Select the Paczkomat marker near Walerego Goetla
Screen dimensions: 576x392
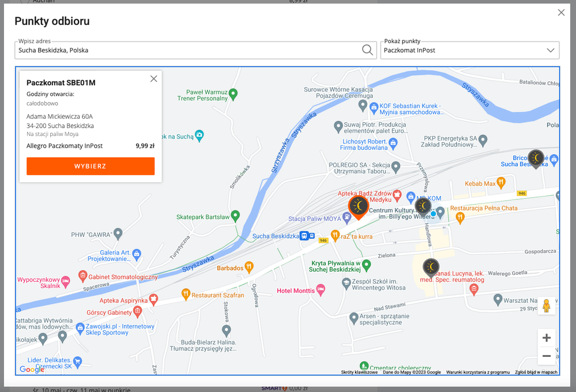click(x=431, y=268)
